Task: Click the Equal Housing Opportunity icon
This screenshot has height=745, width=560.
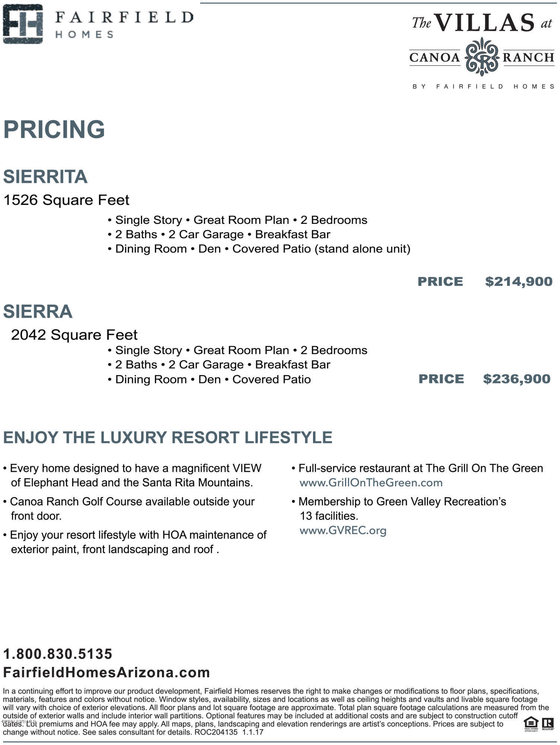Action: click(x=531, y=724)
